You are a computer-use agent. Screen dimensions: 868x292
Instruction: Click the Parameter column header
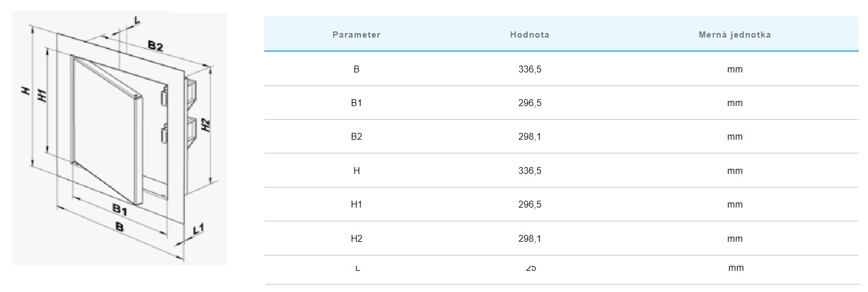pos(356,35)
